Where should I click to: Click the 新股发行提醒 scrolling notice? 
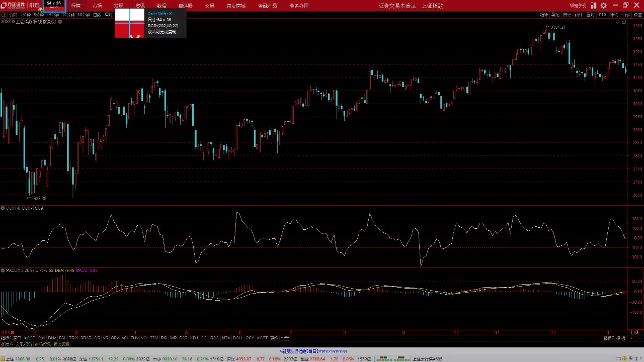313,351
